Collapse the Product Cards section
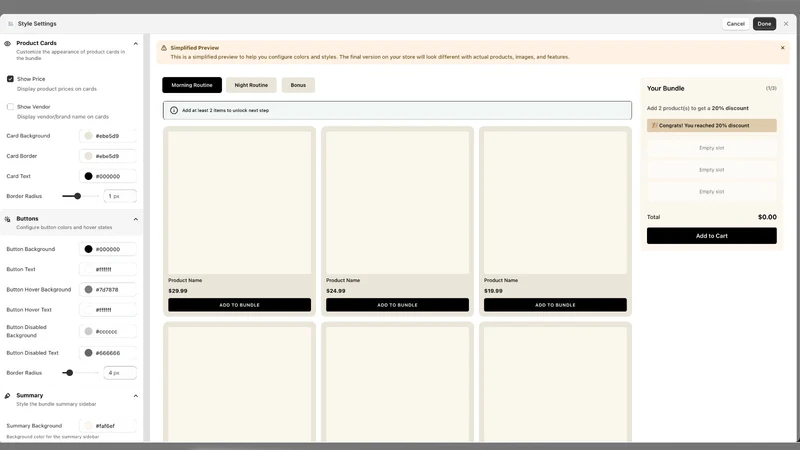 (x=136, y=43)
